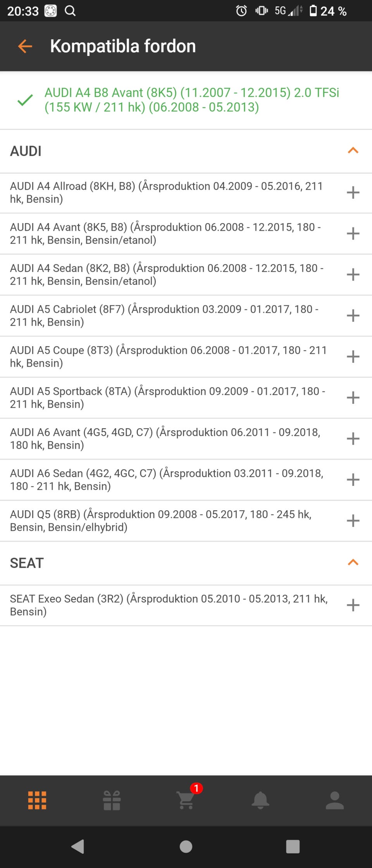Open the notifications bell tab
372x868 pixels.
pos(260,800)
